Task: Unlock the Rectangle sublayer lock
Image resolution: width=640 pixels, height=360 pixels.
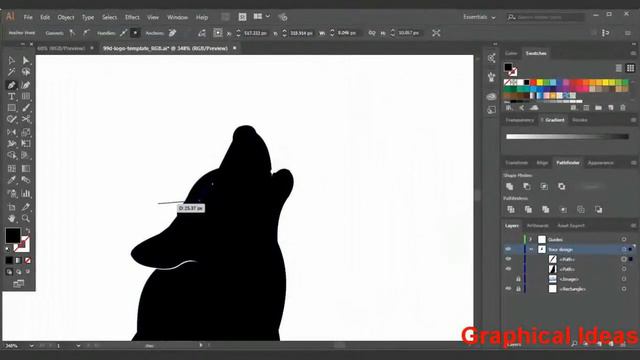Action: pos(518,289)
